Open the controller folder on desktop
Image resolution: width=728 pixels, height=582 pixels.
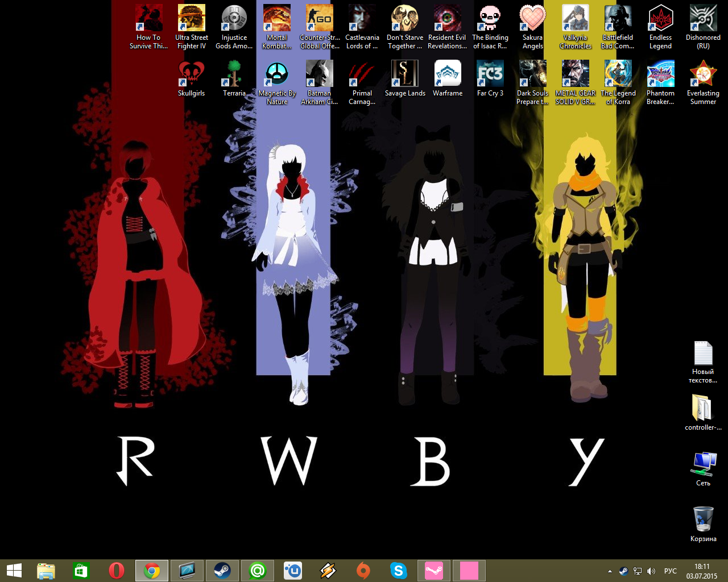(x=704, y=413)
